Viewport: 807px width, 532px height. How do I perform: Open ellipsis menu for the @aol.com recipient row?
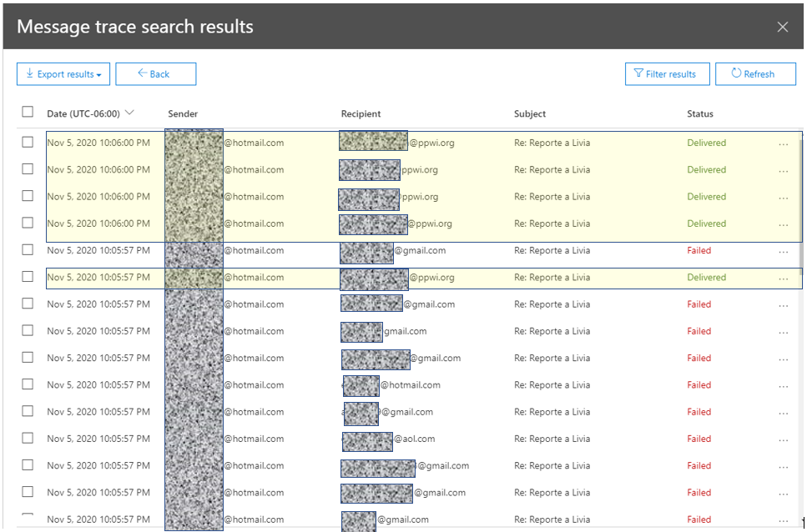tap(783, 439)
